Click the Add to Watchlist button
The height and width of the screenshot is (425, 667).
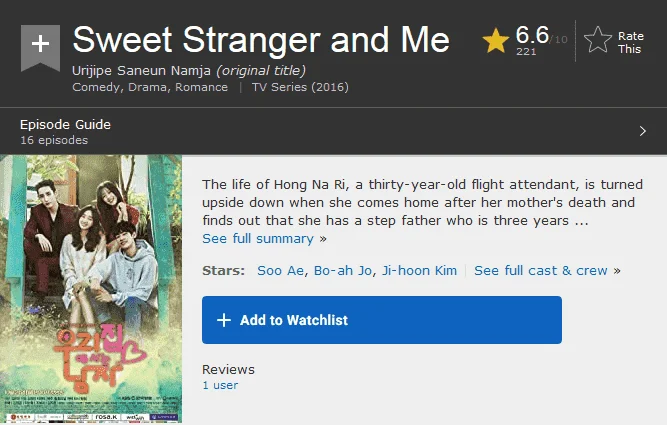click(382, 320)
